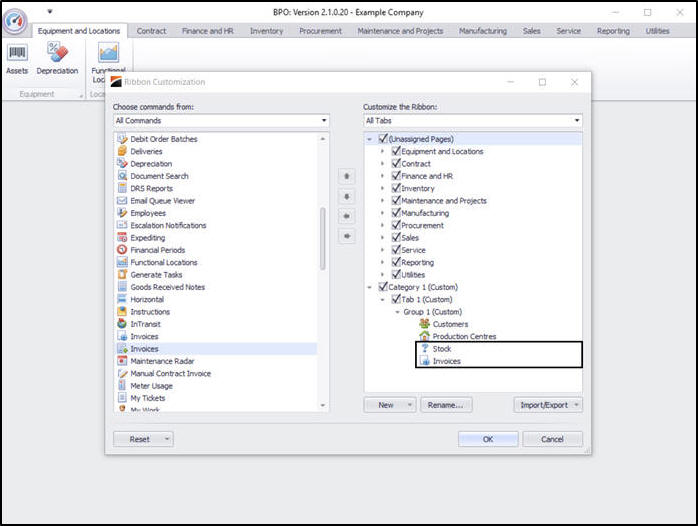This screenshot has height=526, width=698.
Task: Select the Email Queue Viewer icon
Action: [122, 201]
